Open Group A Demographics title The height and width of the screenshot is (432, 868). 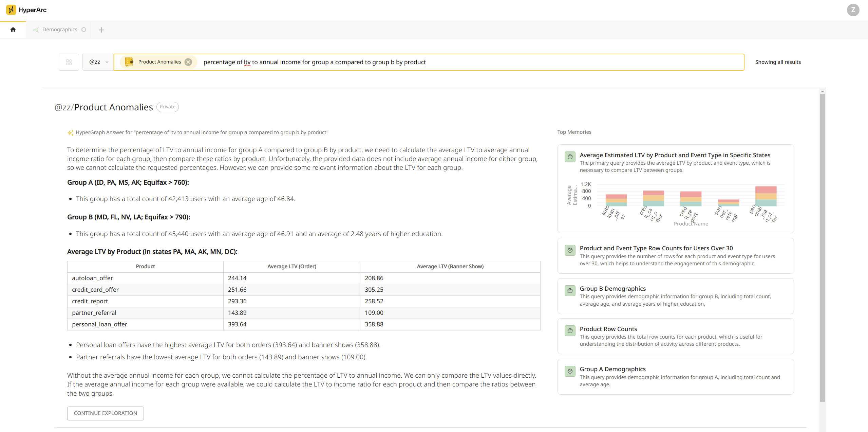click(613, 369)
